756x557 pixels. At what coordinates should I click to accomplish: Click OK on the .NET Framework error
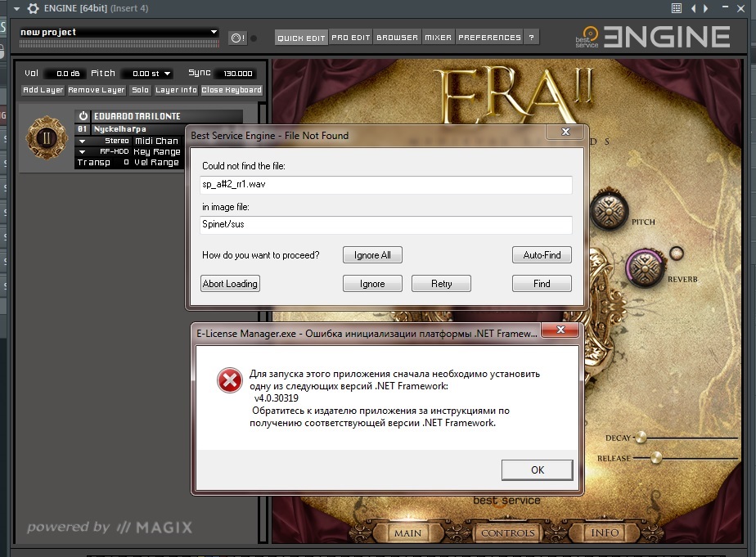point(537,470)
